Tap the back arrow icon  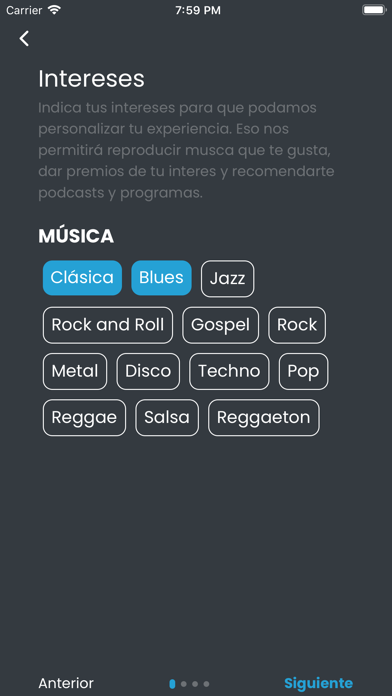[x=24, y=39]
